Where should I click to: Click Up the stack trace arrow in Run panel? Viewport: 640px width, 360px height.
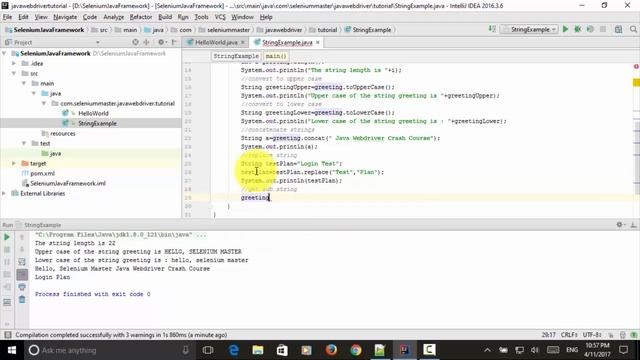coord(22,237)
